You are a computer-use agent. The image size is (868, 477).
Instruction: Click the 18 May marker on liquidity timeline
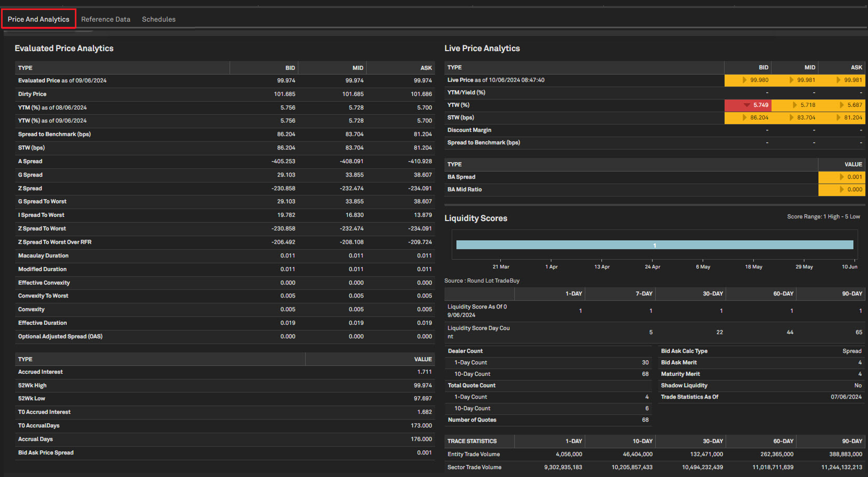tap(753, 266)
